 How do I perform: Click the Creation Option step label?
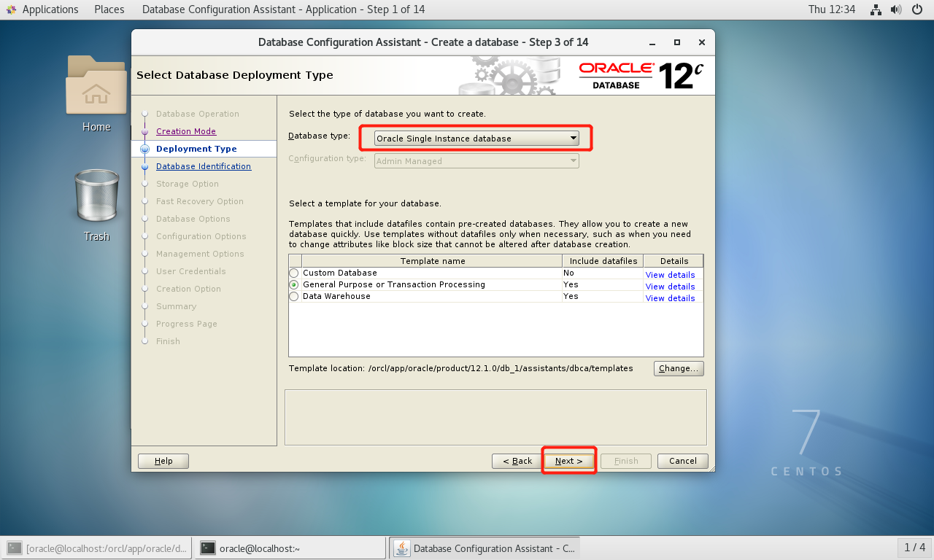point(188,289)
